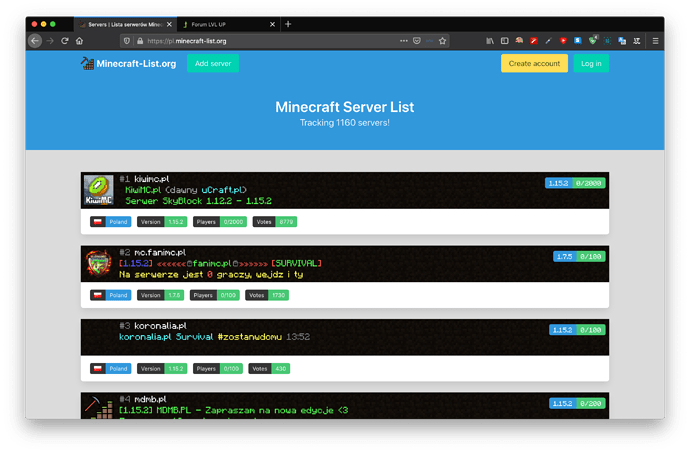Image resolution: width=690 pixels, height=453 pixels.
Task: Click the blue S extension icon
Action: 578,41
